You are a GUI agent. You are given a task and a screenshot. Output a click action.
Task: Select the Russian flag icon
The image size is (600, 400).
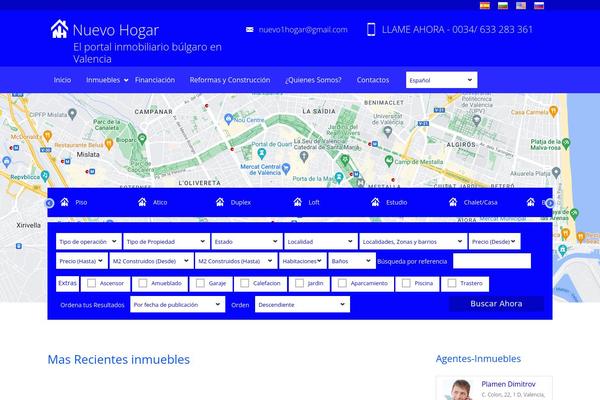[539, 5]
